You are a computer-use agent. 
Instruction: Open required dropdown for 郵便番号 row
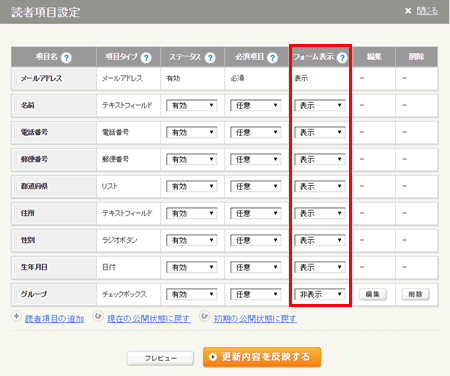pyautogui.click(x=256, y=159)
